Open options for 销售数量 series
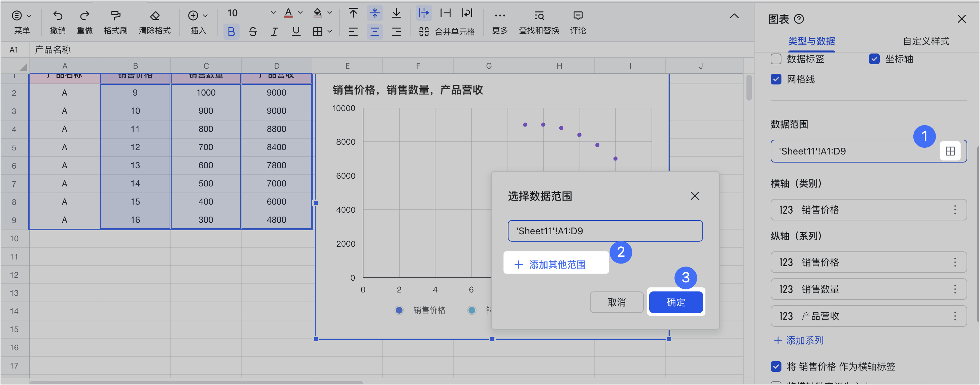The image size is (980, 385). (954, 289)
